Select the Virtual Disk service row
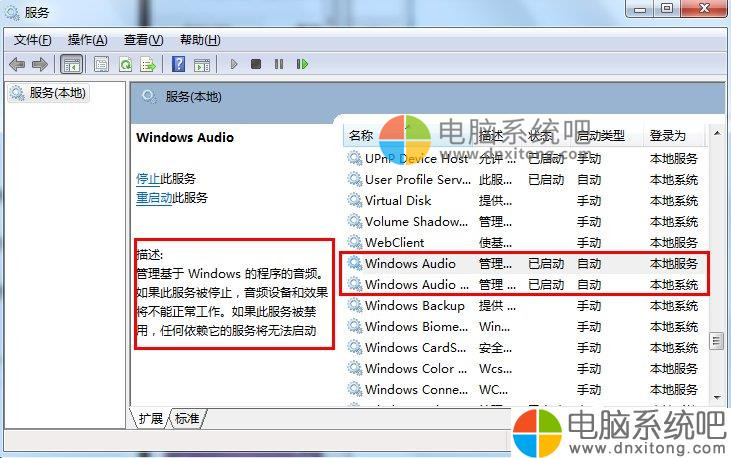731x458 pixels. 526,201
